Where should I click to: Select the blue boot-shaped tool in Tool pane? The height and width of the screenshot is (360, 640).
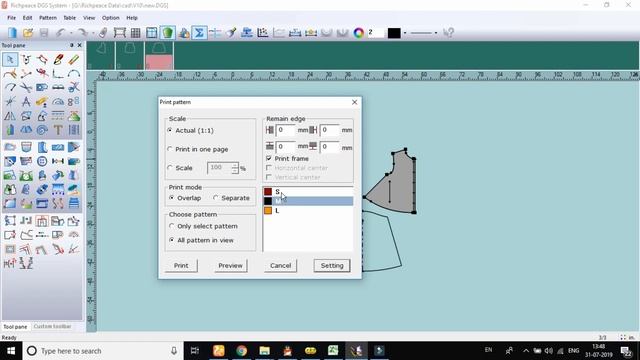(42, 147)
